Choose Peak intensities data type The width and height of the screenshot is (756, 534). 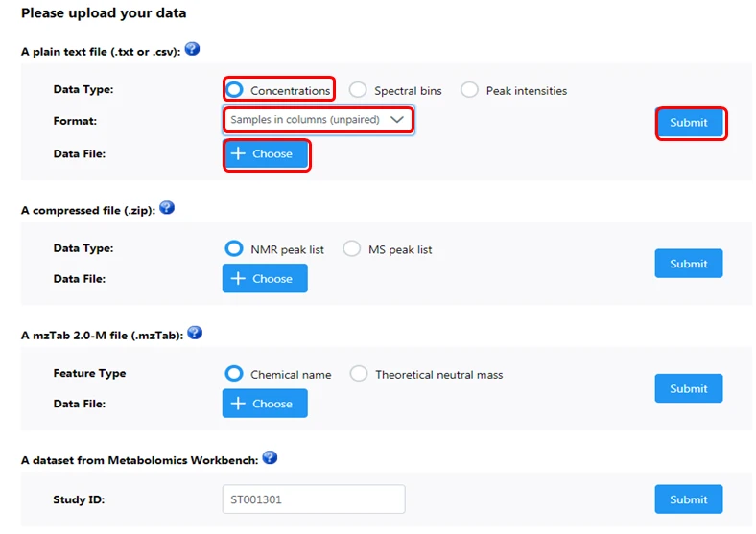point(469,90)
